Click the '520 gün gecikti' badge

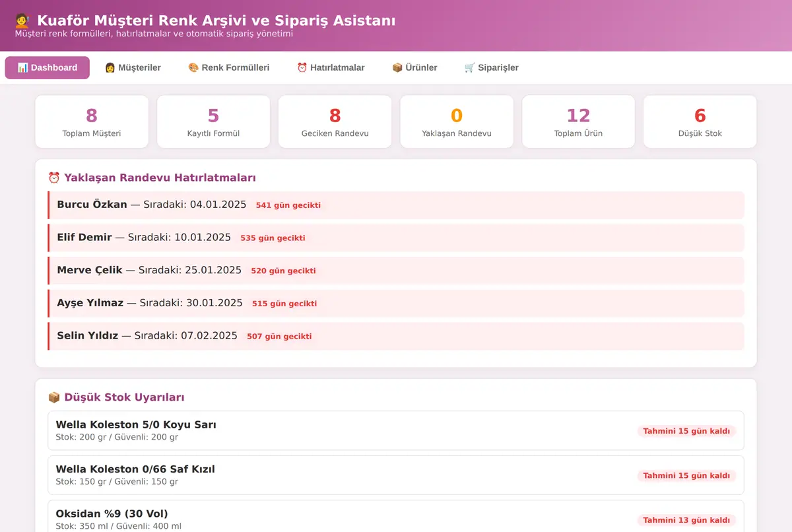coord(283,271)
